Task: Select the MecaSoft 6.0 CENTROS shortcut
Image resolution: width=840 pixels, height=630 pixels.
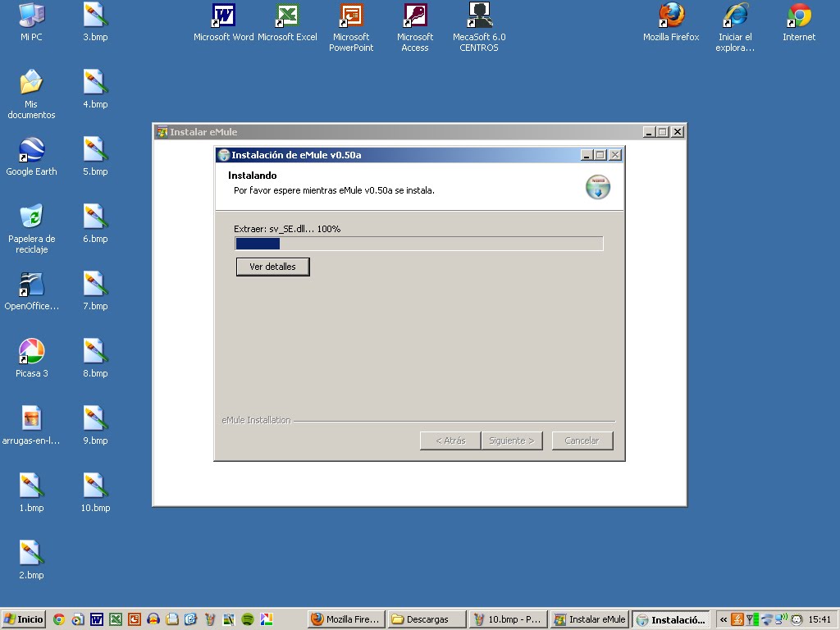Action: coord(479,27)
